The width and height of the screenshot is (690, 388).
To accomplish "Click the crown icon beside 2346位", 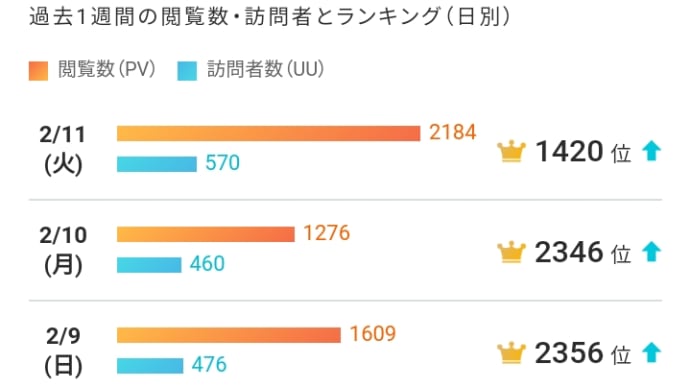I will click(511, 253).
